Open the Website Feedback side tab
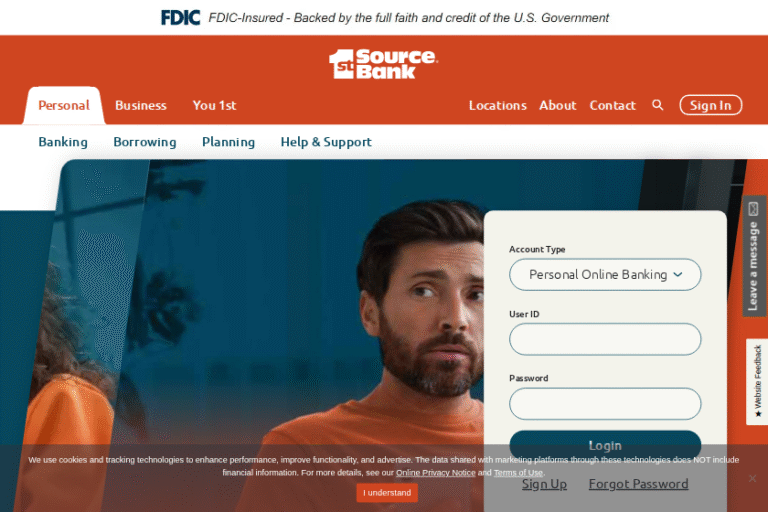 (x=757, y=381)
